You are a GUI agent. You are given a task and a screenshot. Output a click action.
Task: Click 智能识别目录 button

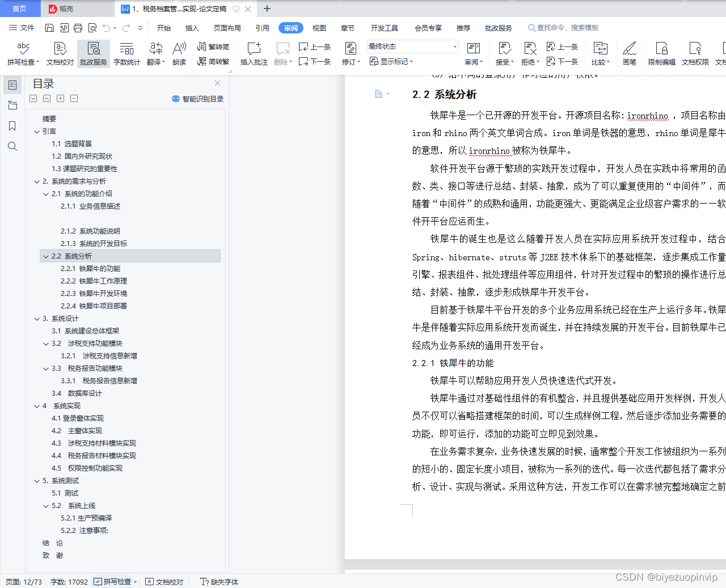tap(197, 99)
